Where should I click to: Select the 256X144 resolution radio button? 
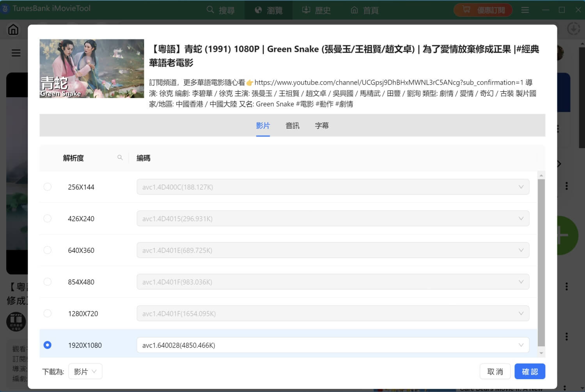tap(48, 187)
